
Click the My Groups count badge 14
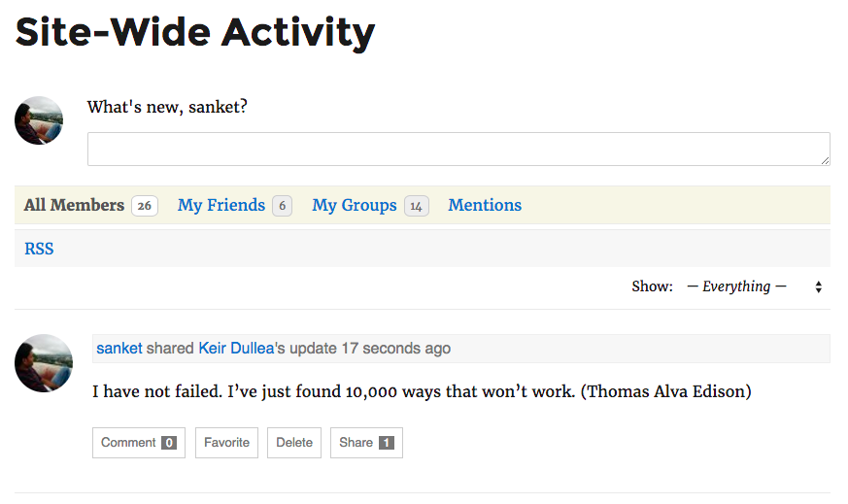click(x=417, y=206)
